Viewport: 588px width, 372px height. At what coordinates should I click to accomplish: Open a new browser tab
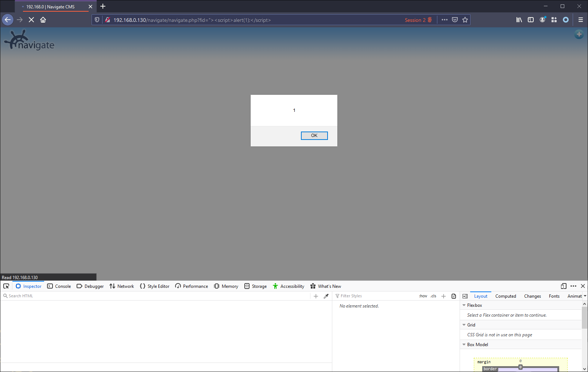click(x=103, y=6)
